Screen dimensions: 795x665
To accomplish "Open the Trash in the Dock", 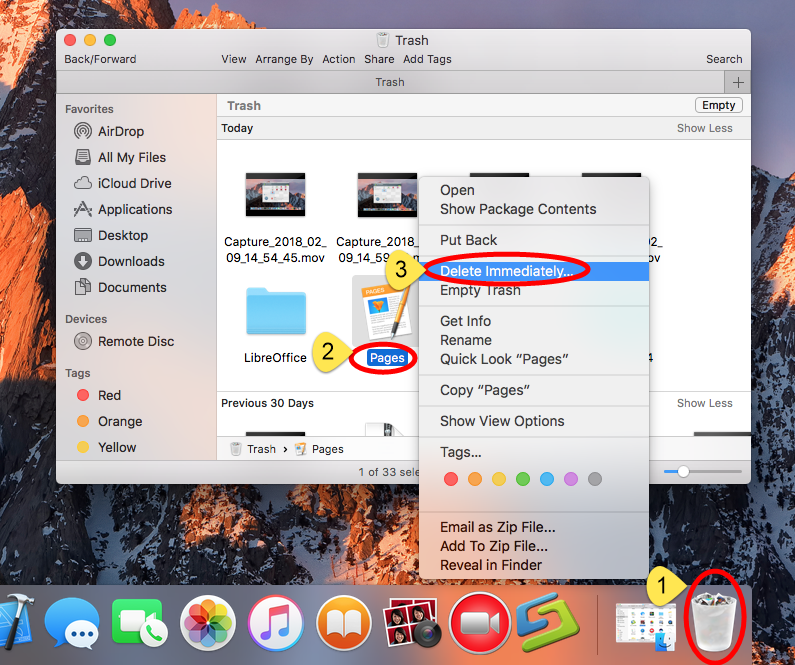I will pyautogui.click(x=715, y=621).
